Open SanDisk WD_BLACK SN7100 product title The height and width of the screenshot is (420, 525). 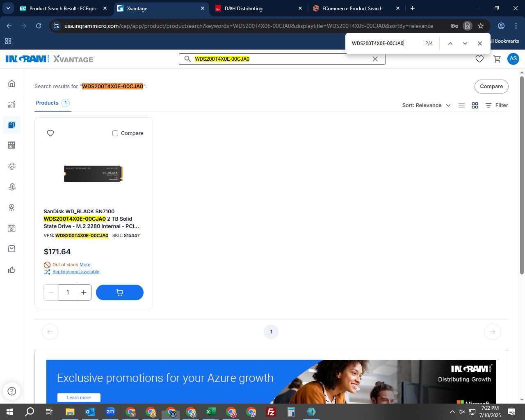point(91,219)
